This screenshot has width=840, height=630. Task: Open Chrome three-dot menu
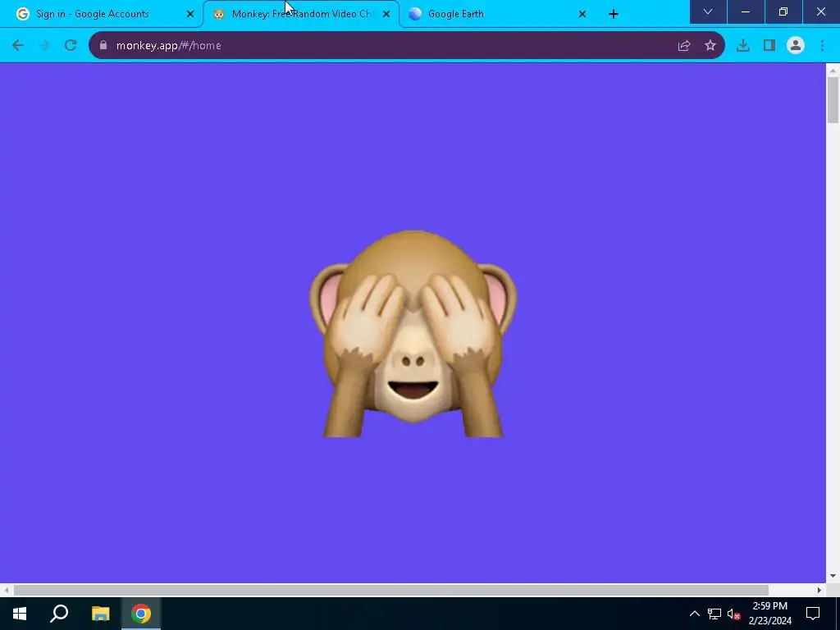(822, 46)
